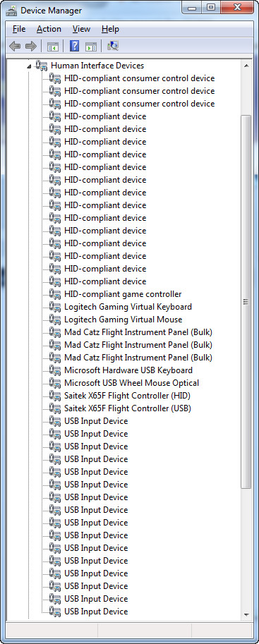Click the Human Interface Devices category icon
The width and height of the screenshot is (259, 644).
(x=42, y=66)
